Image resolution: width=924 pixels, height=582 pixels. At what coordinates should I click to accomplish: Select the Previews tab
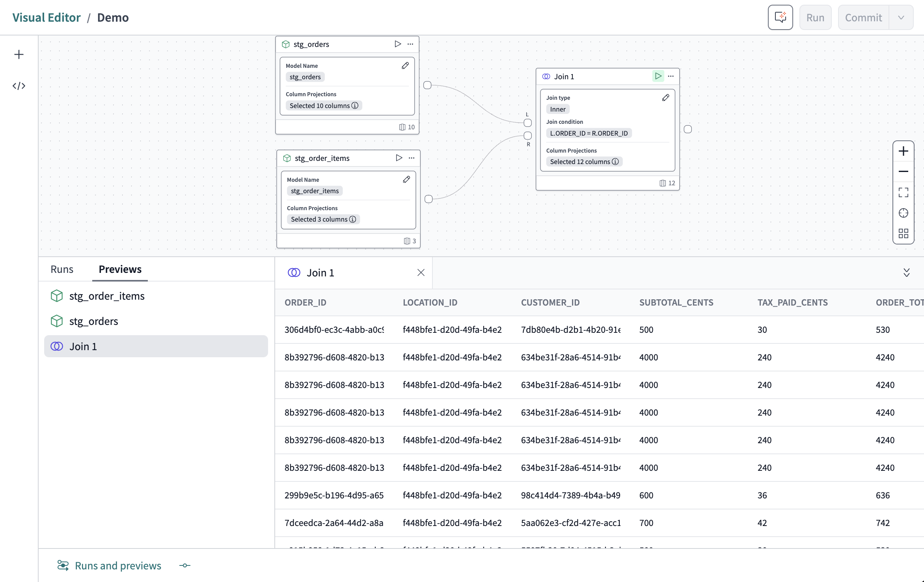pos(120,269)
